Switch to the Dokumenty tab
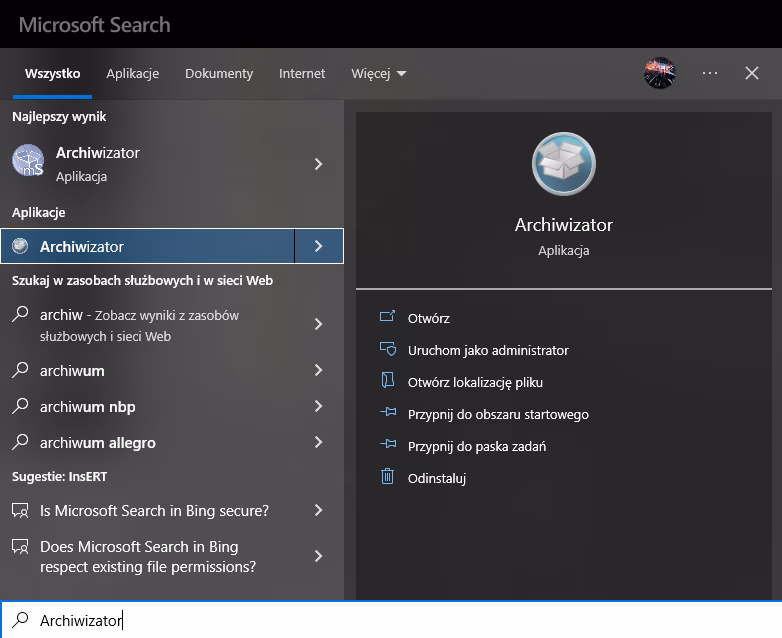Image resolution: width=782 pixels, height=638 pixels. point(219,73)
